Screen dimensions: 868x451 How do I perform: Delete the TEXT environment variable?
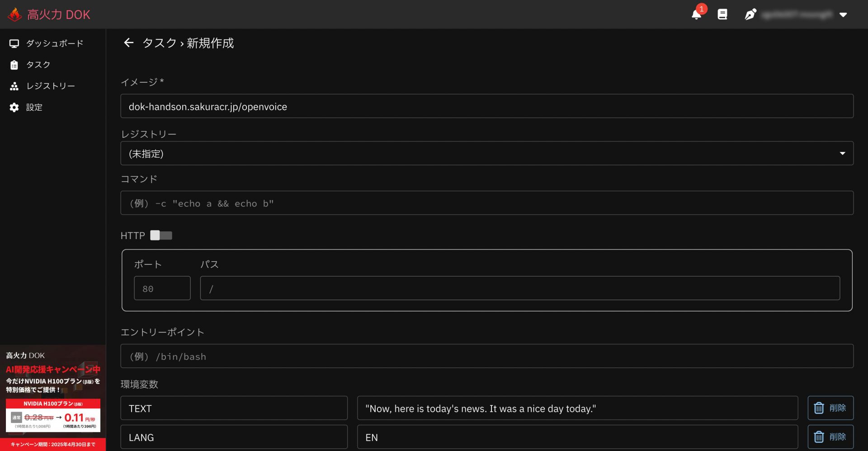pyautogui.click(x=830, y=408)
